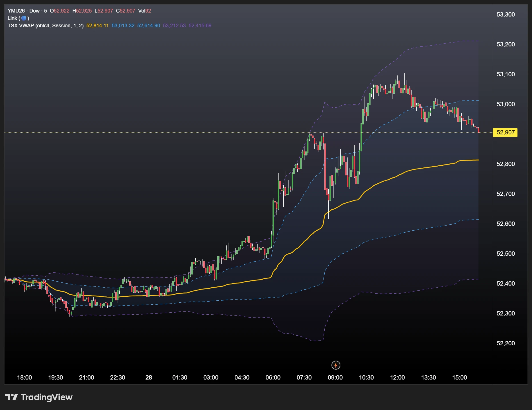Click the 53,300 price axis label

pyautogui.click(x=506, y=15)
